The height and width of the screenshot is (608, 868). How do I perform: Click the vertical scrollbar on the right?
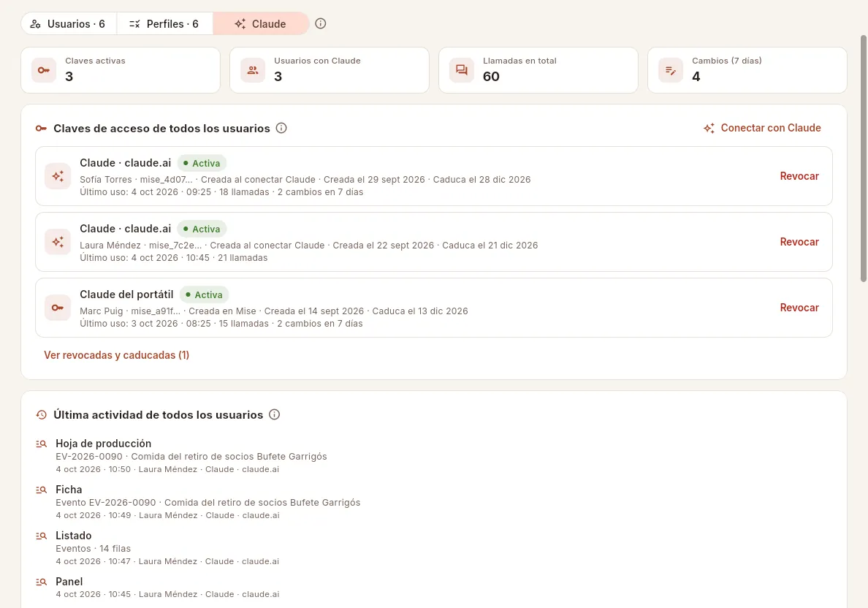863,159
